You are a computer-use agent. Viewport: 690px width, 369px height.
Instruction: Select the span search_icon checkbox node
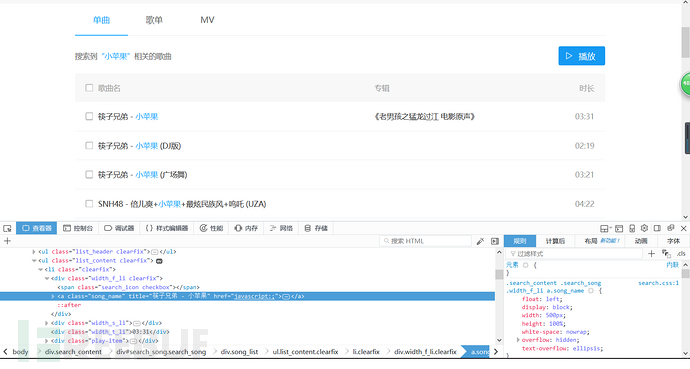(x=128, y=287)
